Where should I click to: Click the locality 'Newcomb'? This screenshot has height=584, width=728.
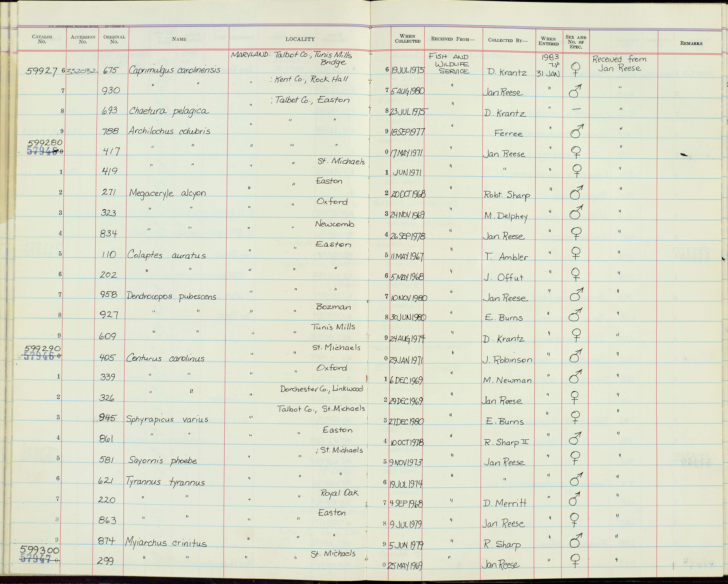pos(334,224)
